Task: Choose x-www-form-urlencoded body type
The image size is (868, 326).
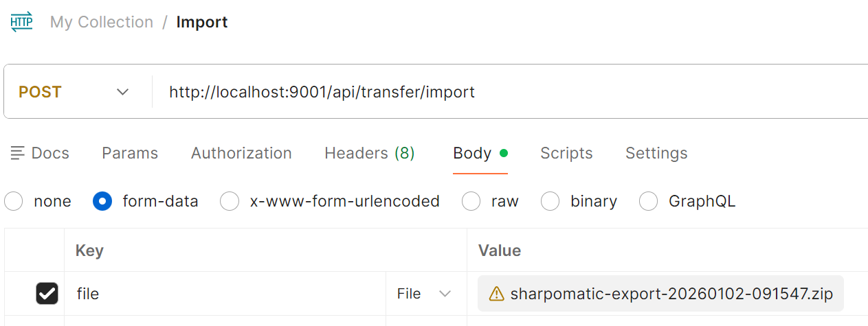Action: pyautogui.click(x=230, y=201)
